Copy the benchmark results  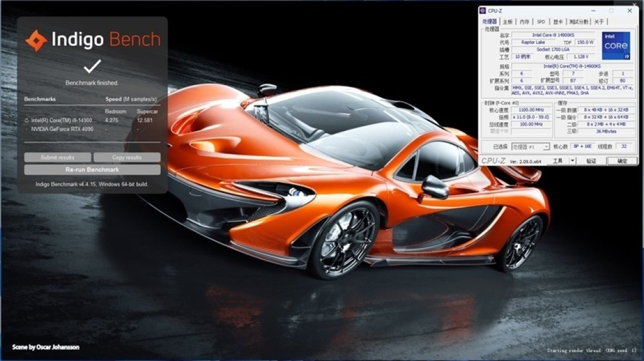[127, 157]
